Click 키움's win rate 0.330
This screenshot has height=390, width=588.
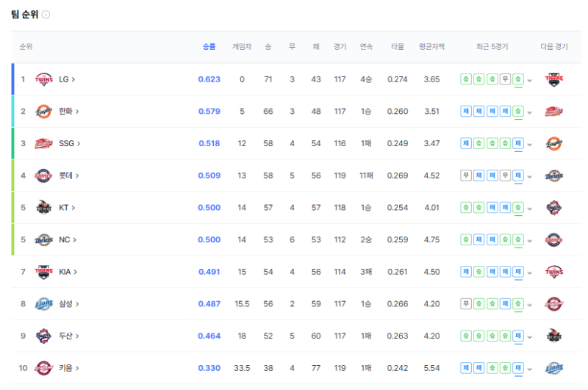209,368
